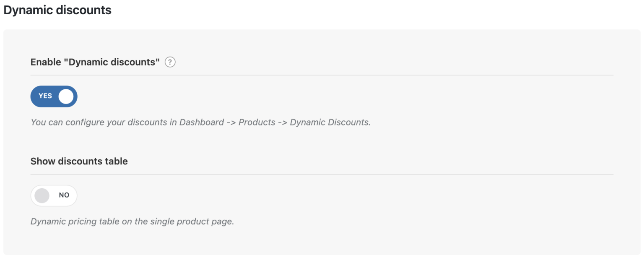Click the NO label on the switch
The image size is (644, 260).
point(64,195)
